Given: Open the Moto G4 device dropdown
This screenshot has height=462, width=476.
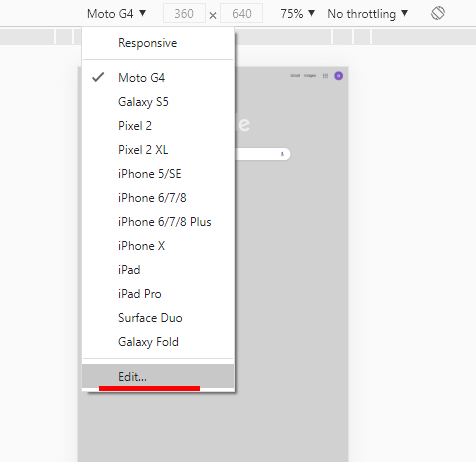Looking at the screenshot, I should pos(116,14).
